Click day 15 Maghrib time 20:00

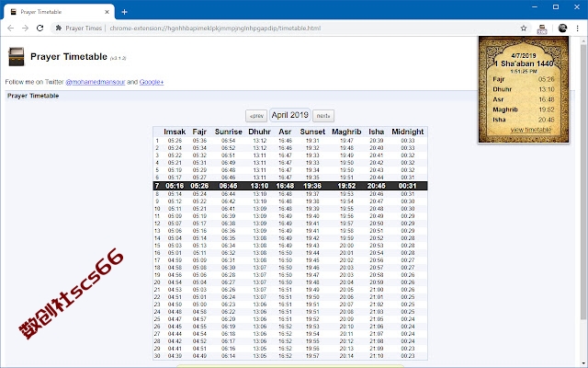[x=346, y=246]
